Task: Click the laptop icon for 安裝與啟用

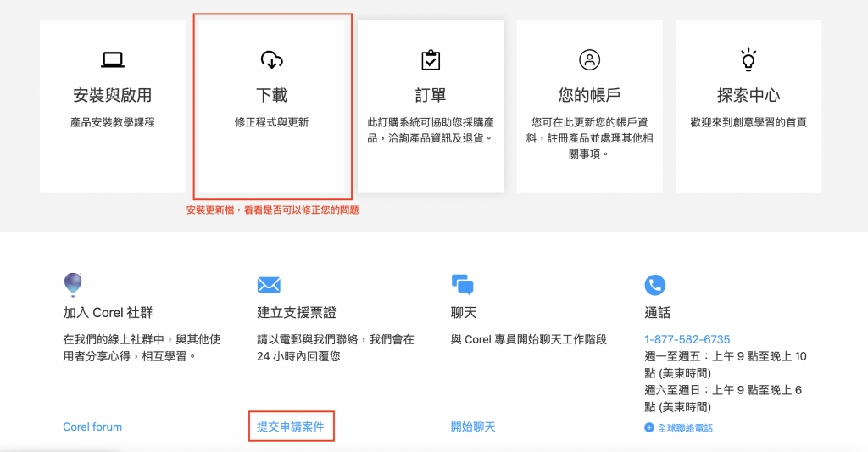Action: point(113,59)
